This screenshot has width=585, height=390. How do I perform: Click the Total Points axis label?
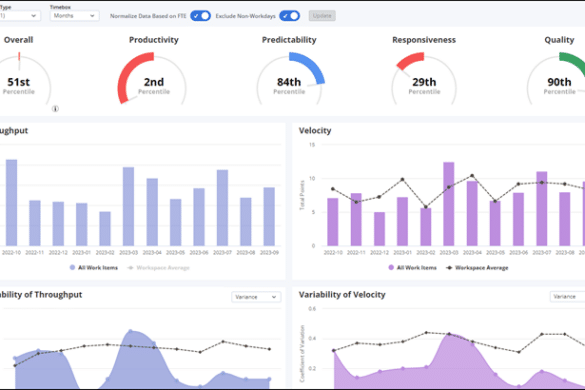(302, 195)
